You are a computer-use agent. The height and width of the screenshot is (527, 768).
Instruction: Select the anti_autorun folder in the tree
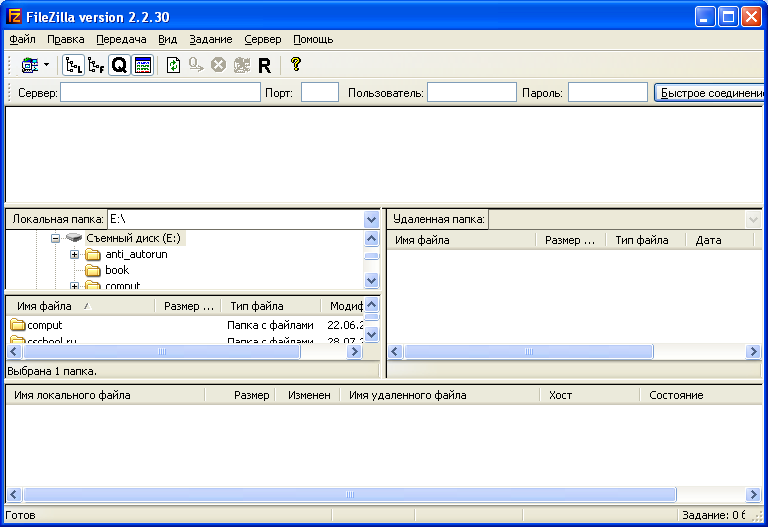136,254
